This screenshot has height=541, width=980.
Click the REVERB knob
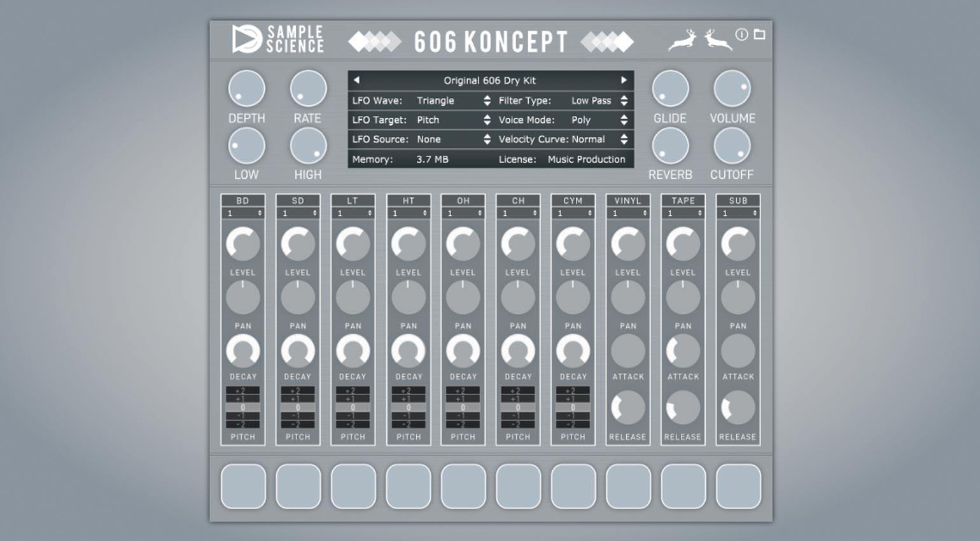670,146
